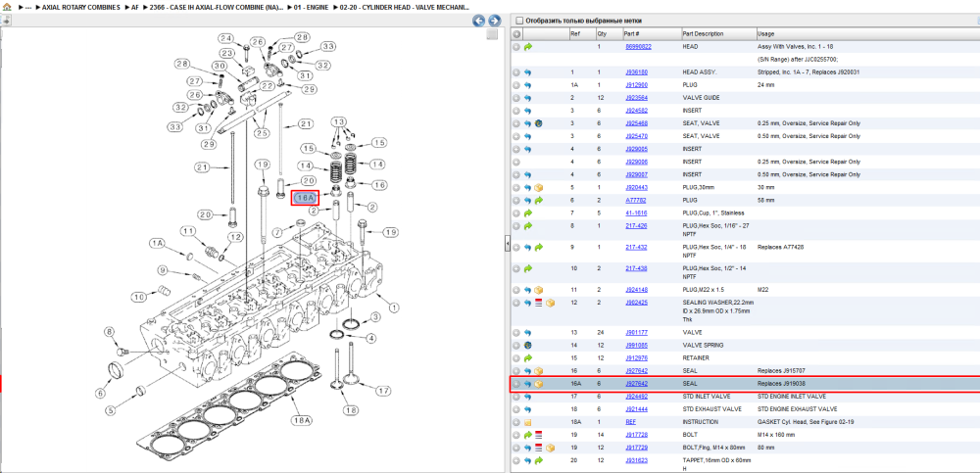Toggle selection circle for VALVE J901177 row

click(x=516, y=332)
